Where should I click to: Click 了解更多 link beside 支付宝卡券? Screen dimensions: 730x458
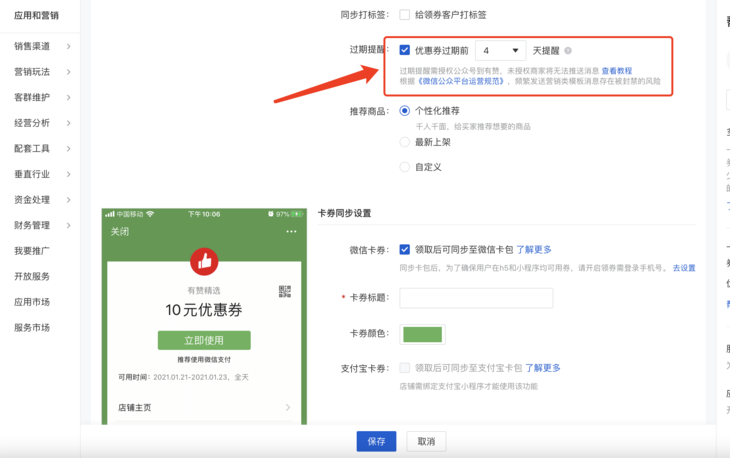(x=543, y=368)
